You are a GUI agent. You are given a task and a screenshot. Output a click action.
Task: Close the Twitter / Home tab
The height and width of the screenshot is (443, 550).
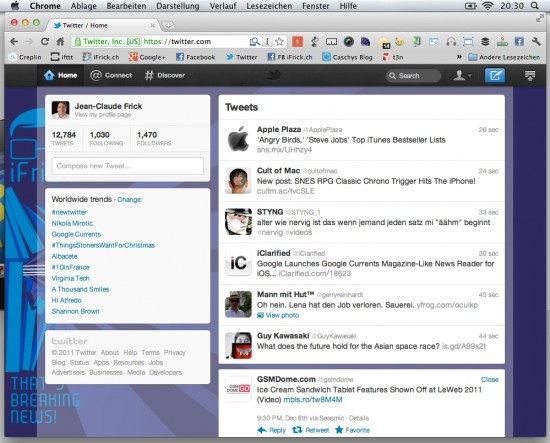tap(152, 25)
